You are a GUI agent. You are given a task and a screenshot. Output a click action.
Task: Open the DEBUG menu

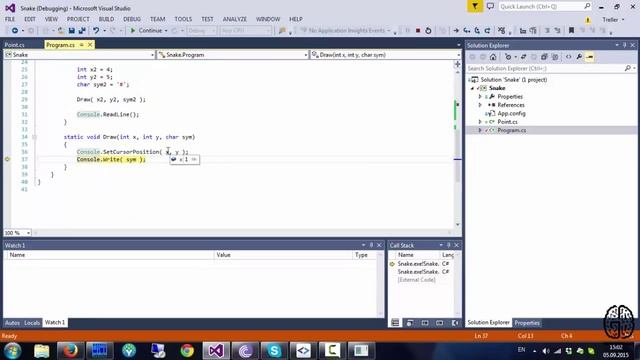tap(132, 19)
